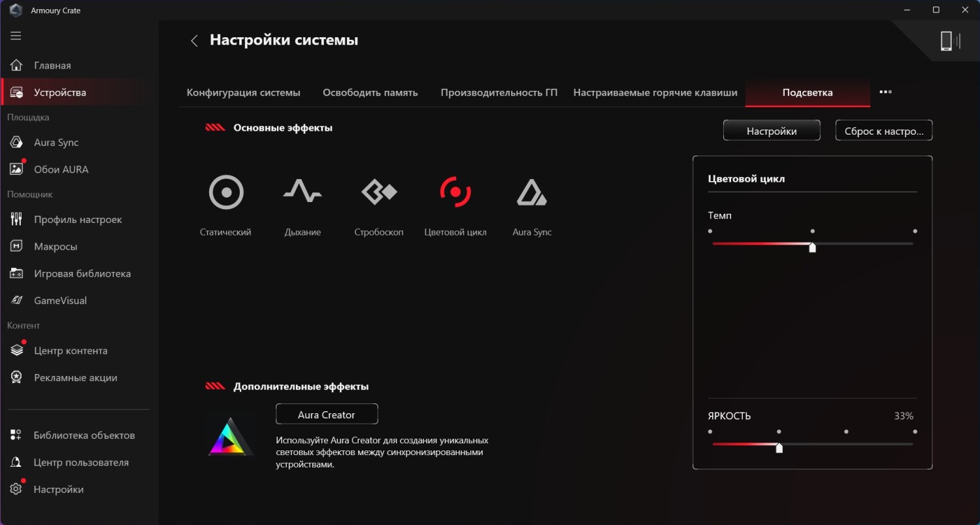980x525 pixels.
Task: Click the Aura Creator rainbow triangle logo
Action: coord(231,437)
